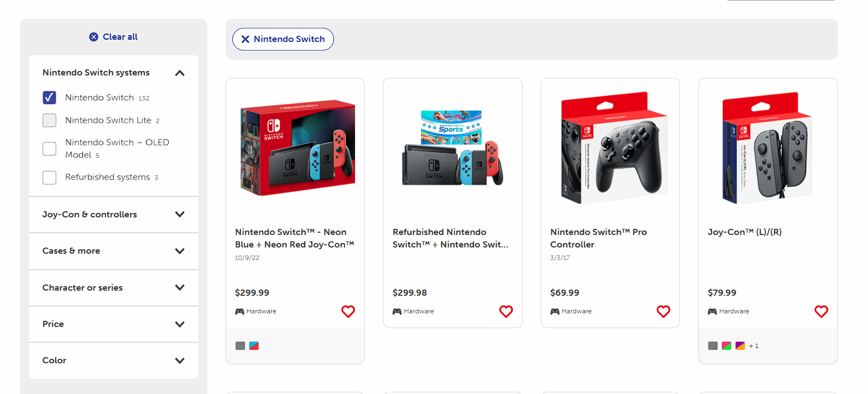The height and width of the screenshot is (394, 868).
Task: Uncheck the Nintendo Switch checkbox
Action: point(49,98)
